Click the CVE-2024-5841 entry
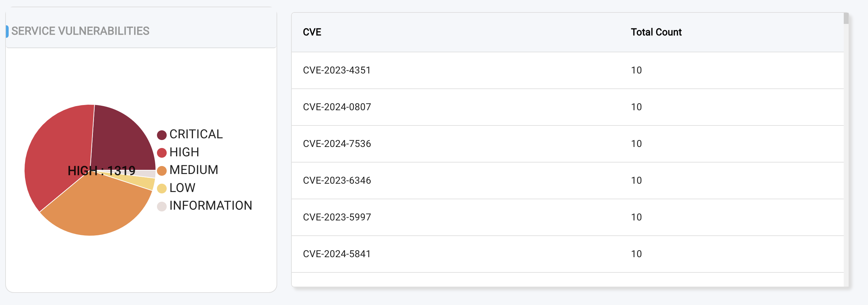 [337, 254]
